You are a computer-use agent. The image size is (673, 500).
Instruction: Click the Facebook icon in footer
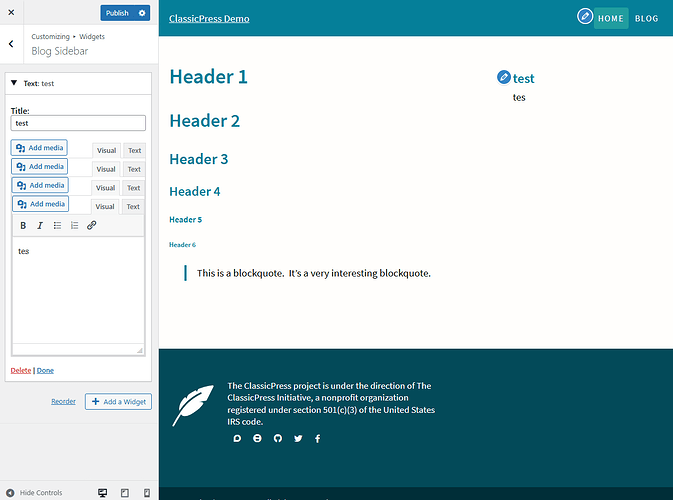click(317, 439)
